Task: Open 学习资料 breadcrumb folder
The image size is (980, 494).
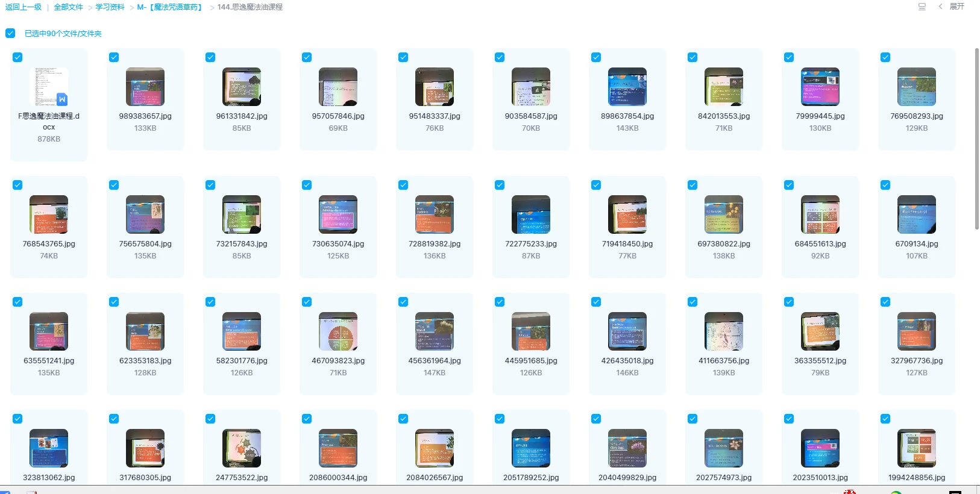Action: click(110, 7)
